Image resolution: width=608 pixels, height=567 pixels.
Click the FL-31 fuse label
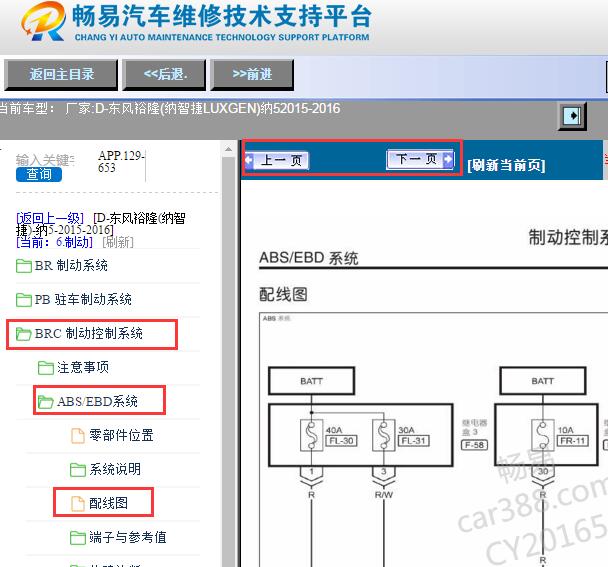(x=413, y=441)
